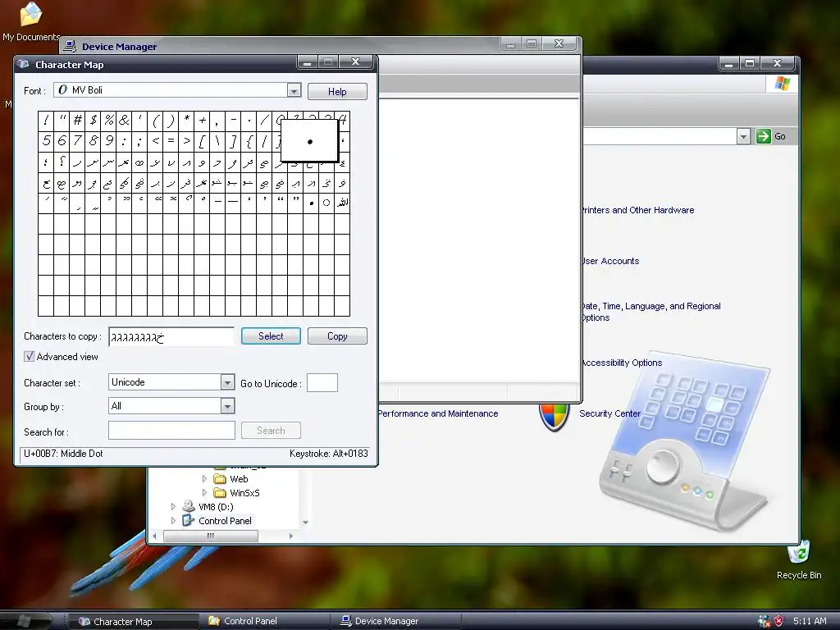Open Accessibility Options link
Viewport: 840px width, 630px height.
[622, 363]
